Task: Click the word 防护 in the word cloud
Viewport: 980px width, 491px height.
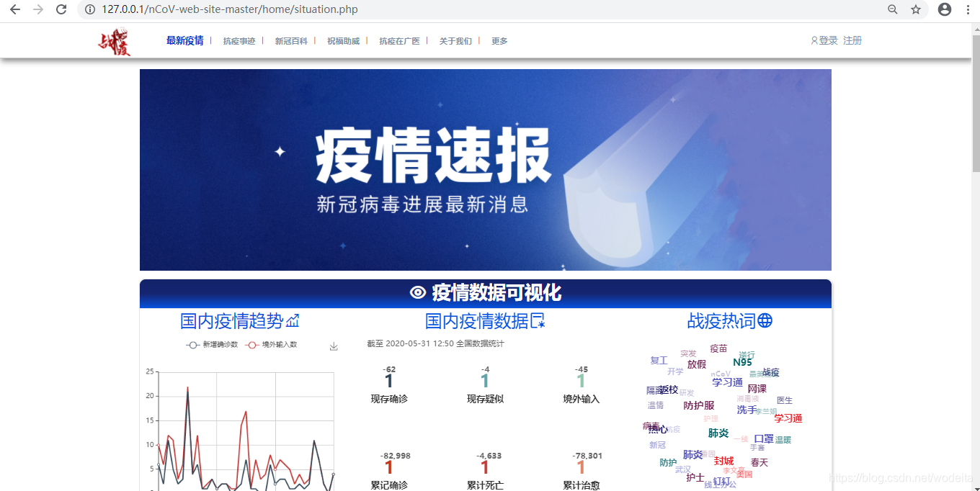Action: pyautogui.click(x=668, y=463)
